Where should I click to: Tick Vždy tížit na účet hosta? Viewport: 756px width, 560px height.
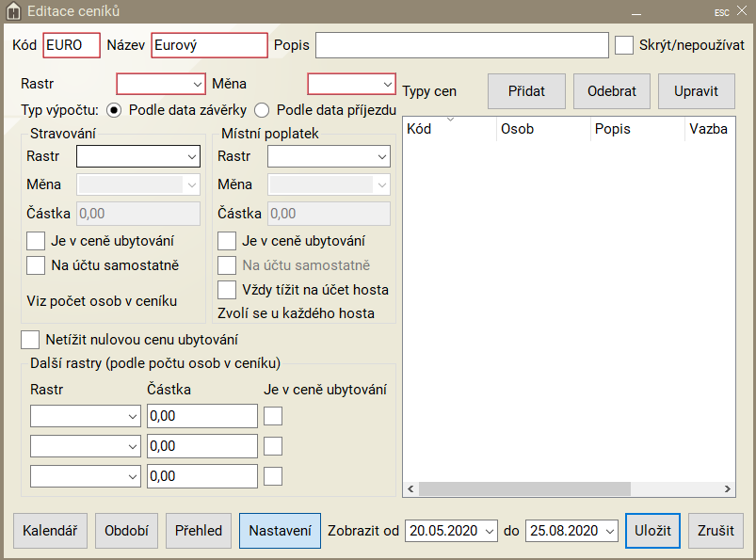coord(227,289)
